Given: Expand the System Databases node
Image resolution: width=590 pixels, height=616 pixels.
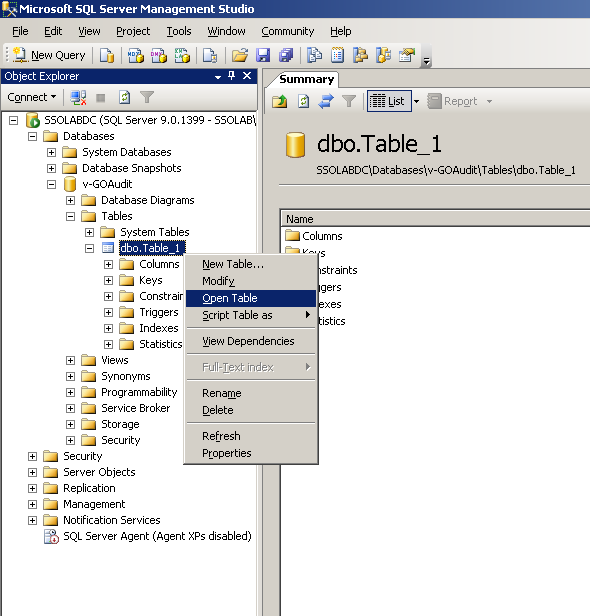Looking at the screenshot, I should click(x=51, y=152).
